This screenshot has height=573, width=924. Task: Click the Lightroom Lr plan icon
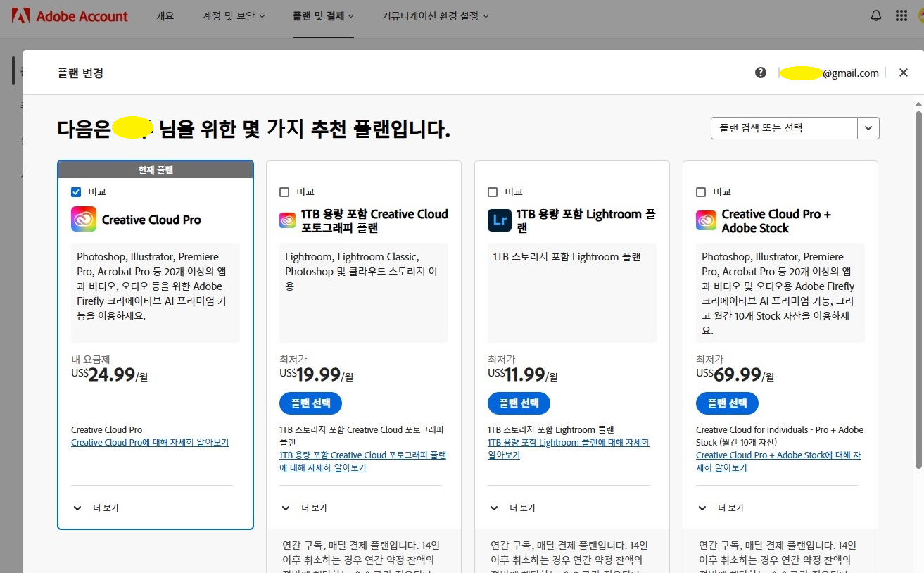[500, 220]
